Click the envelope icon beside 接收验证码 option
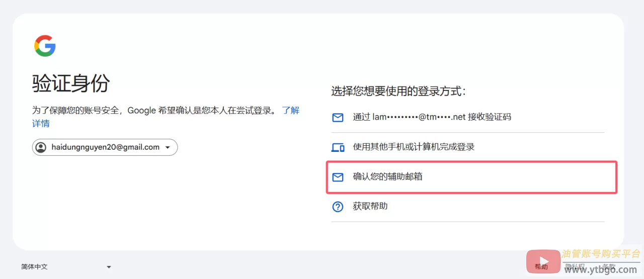Viewport: 644px width, 279px height. (338, 118)
